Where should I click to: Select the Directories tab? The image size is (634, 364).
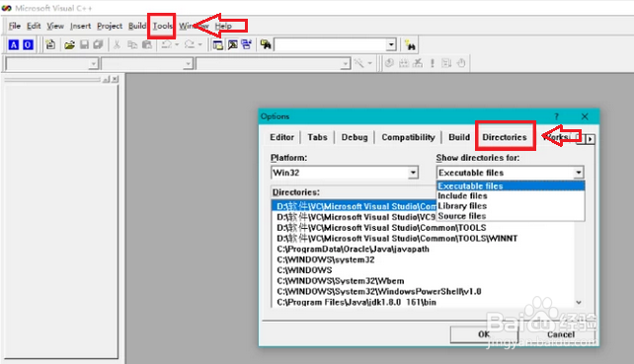(505, 137)
